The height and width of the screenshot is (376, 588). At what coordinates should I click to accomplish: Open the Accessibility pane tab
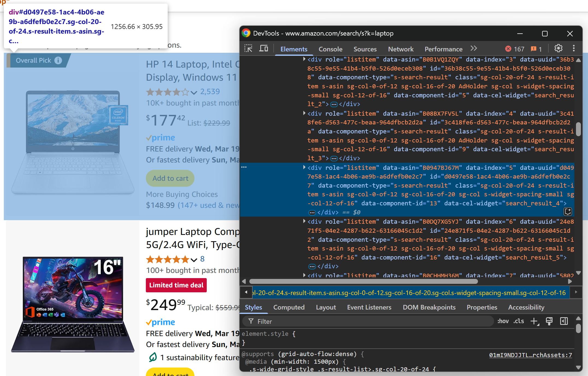point(526,307)
